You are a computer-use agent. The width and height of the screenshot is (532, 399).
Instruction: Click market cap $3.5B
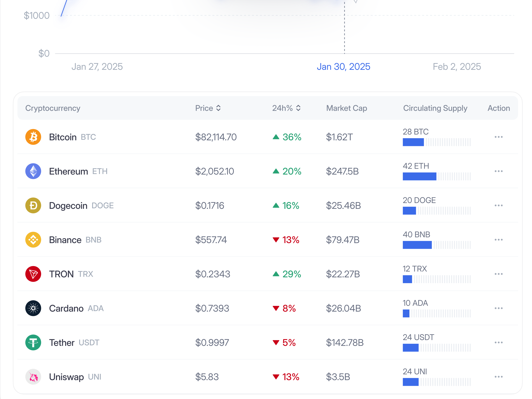coord(338,377)
